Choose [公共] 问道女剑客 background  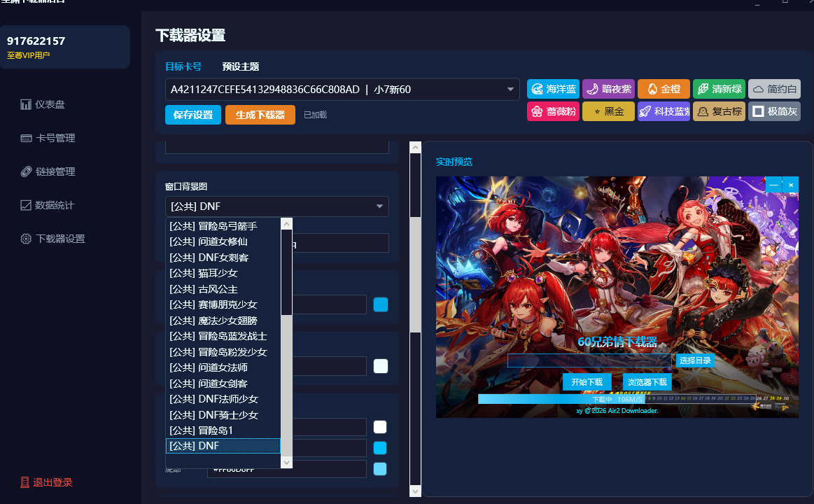click(223, 383)
